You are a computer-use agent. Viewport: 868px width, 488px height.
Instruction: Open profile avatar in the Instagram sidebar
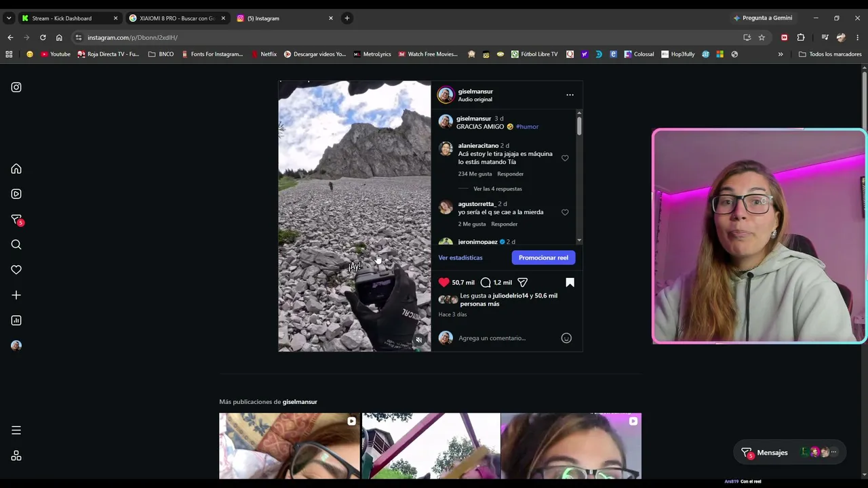(x=16, y=346)
